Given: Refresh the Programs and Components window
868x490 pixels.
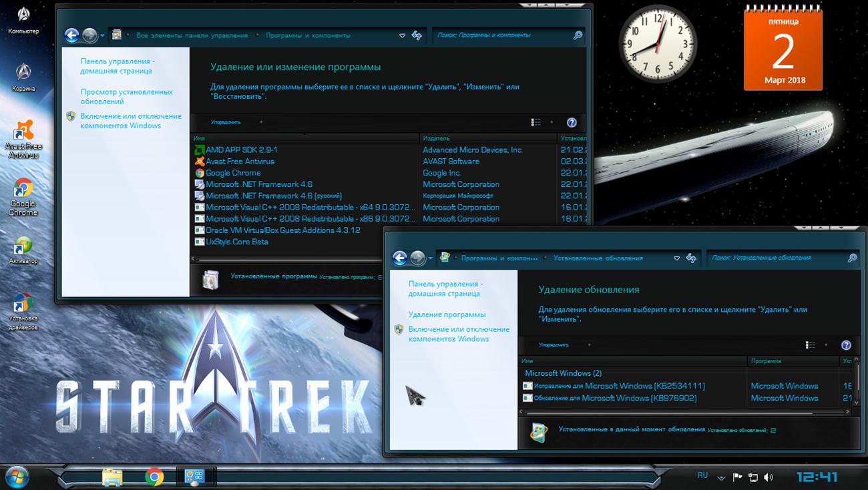Looking at the screenshot, I should coord(417,35).
